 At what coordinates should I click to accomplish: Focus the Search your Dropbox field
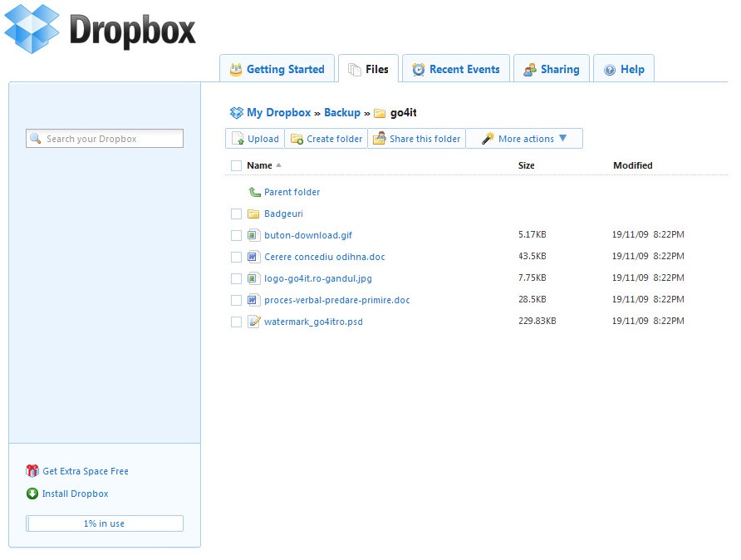(105, 139)
